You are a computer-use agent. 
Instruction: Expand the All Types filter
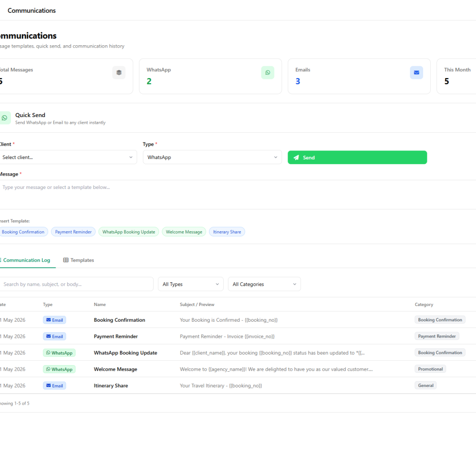(x=191, y=284)
